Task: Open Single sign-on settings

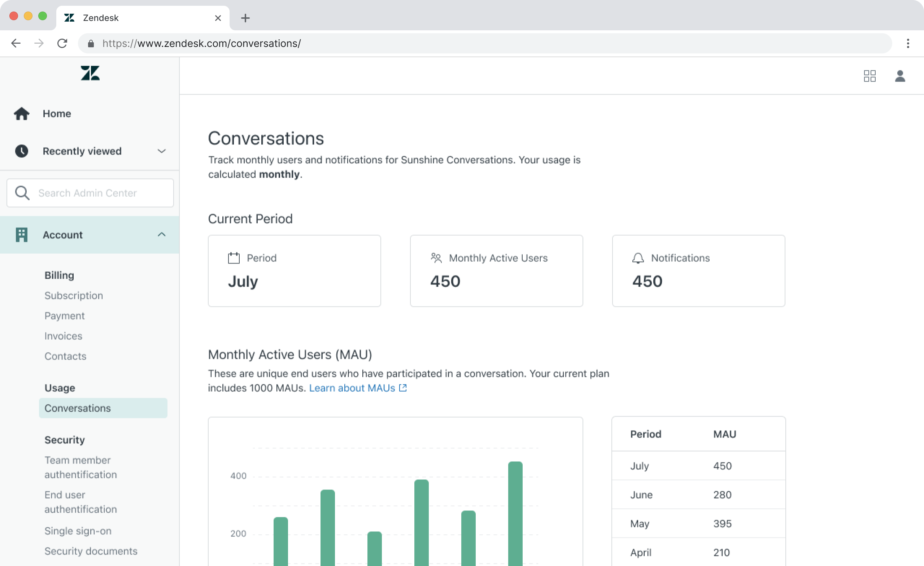Action: click(x=78, y=531)
